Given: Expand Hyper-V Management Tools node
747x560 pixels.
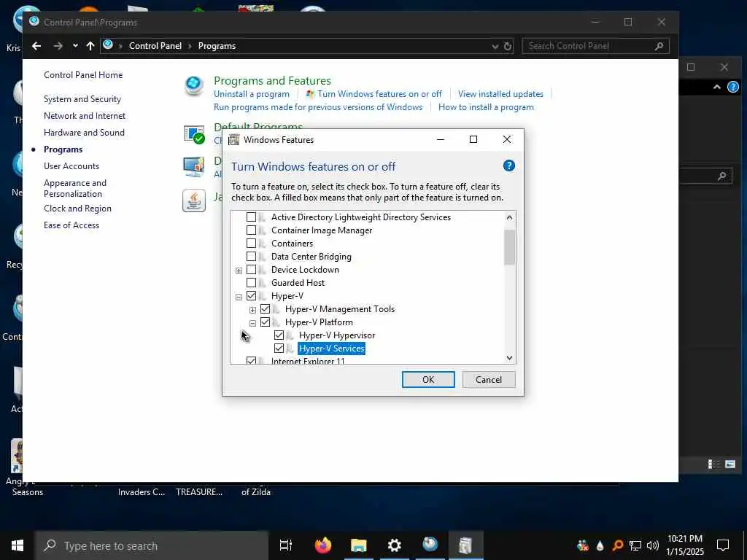Looking at the screenshot, I should [252, 310].
